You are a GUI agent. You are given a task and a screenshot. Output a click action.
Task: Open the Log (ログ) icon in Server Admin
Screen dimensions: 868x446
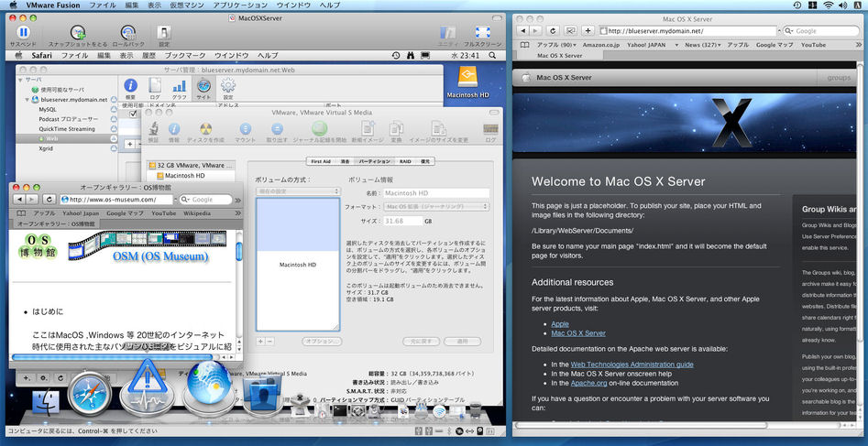click(x=155, y=85)
